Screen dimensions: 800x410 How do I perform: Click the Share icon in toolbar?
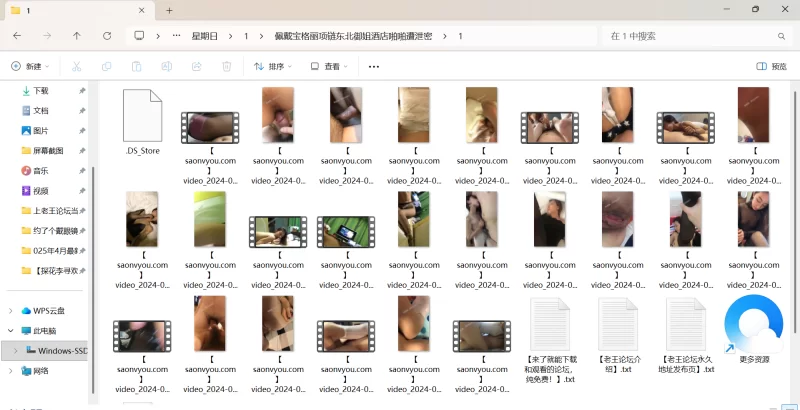[x=196, y=66]
